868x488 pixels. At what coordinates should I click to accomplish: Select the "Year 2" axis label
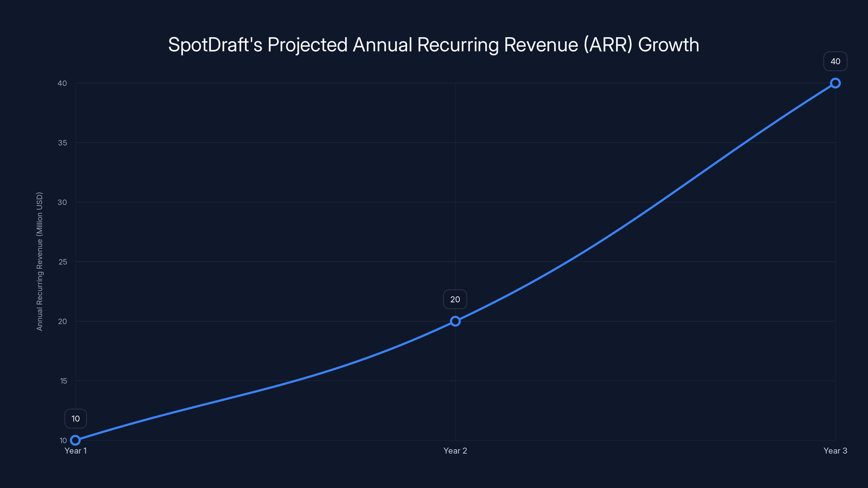pos(455,451)
